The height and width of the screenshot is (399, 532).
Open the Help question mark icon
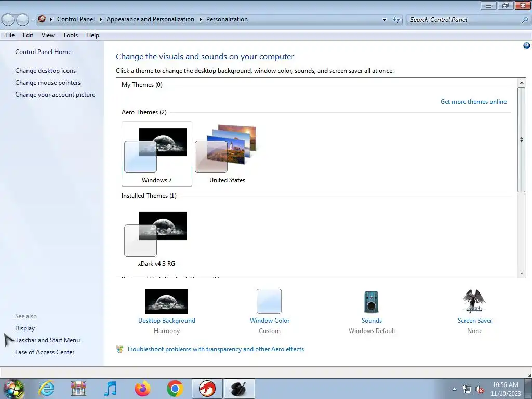click(x=527, y=46)
